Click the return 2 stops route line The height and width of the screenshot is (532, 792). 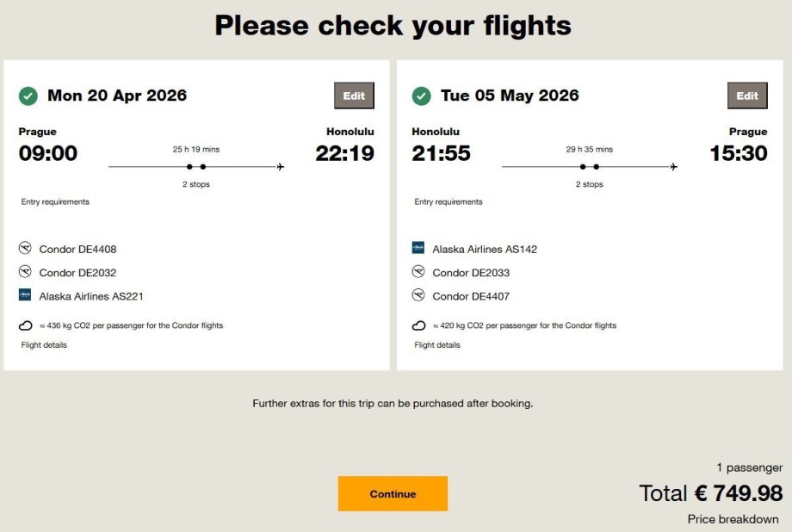click(x=590, y=167)
